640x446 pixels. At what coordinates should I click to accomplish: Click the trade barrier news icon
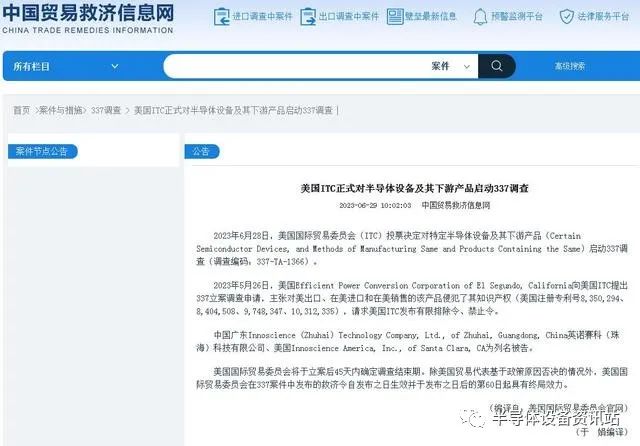[395, 16]
